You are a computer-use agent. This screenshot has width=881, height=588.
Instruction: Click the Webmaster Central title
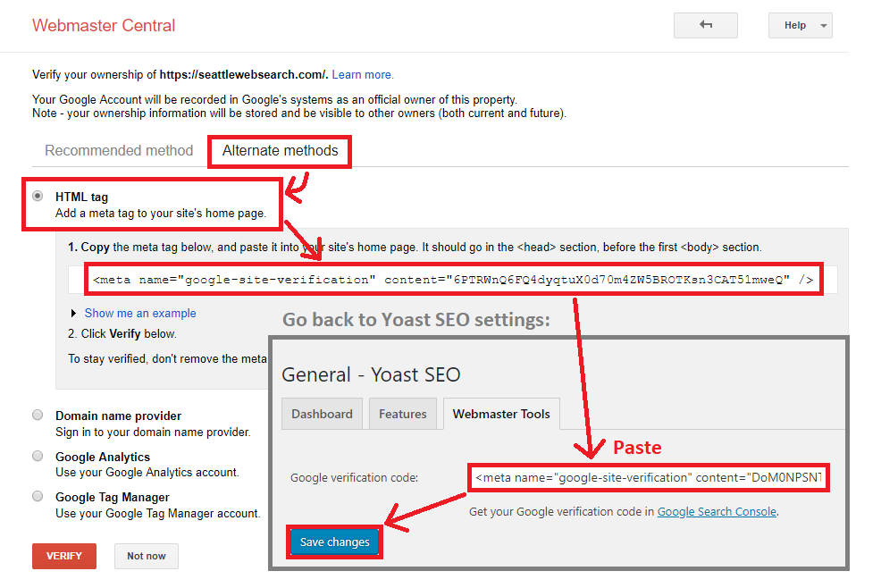tap(104, 25)
